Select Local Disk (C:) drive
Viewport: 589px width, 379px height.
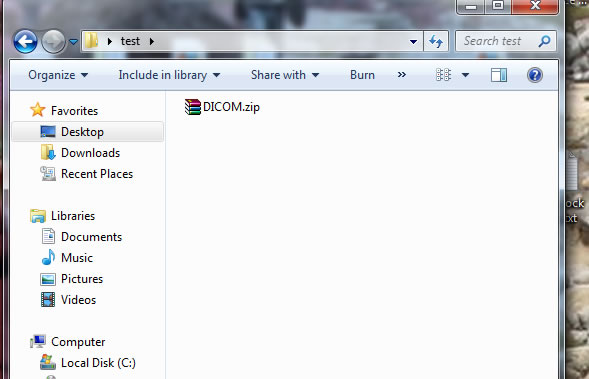pyautogui.click(x=88, y=363)
